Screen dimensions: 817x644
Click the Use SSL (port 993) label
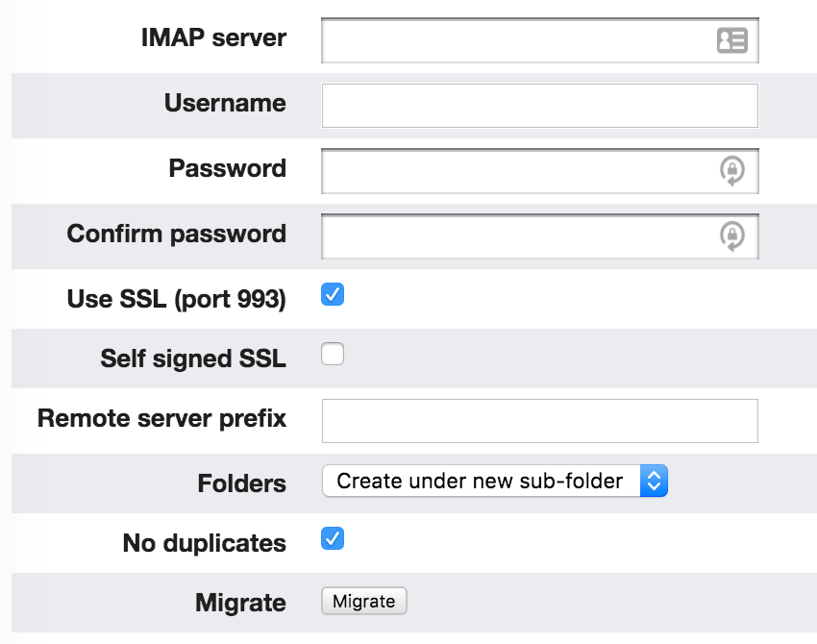(177, 299)
